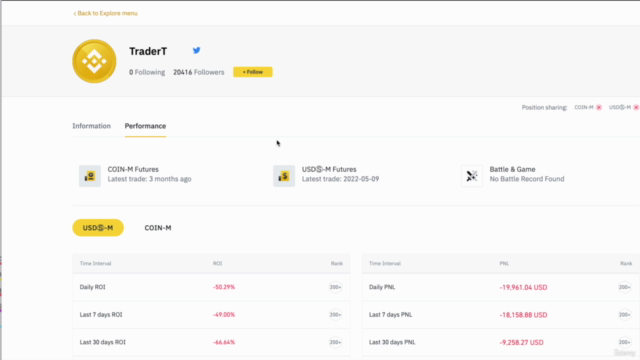This screenshot has width=640, height=360.
Task: Click the COIN-M Futures label
Action: coord(133,169)
